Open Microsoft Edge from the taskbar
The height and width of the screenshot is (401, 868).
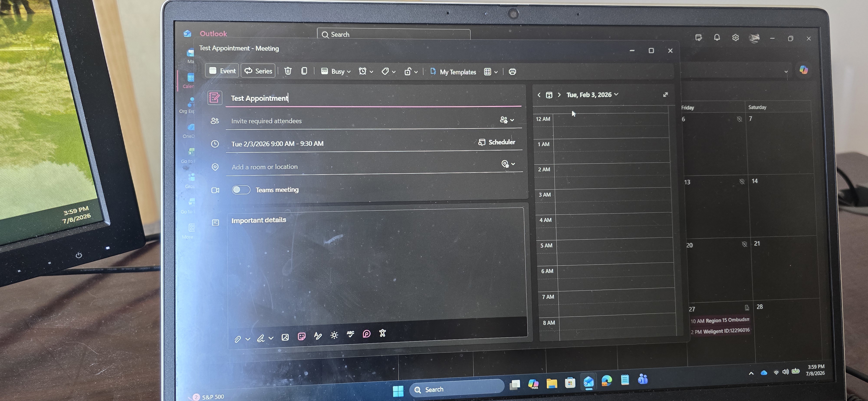[x=606, y=381]
